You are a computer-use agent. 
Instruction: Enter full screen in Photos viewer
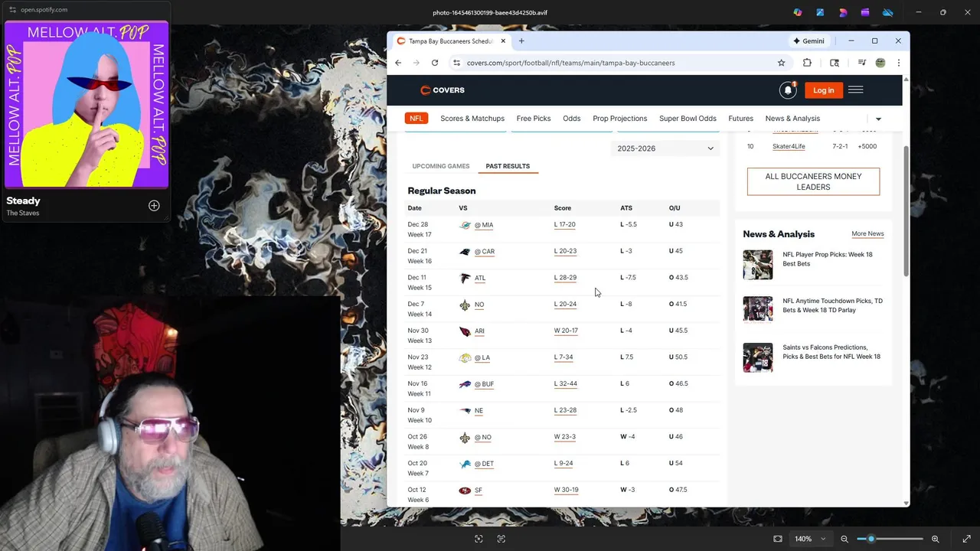pos(966,539)
